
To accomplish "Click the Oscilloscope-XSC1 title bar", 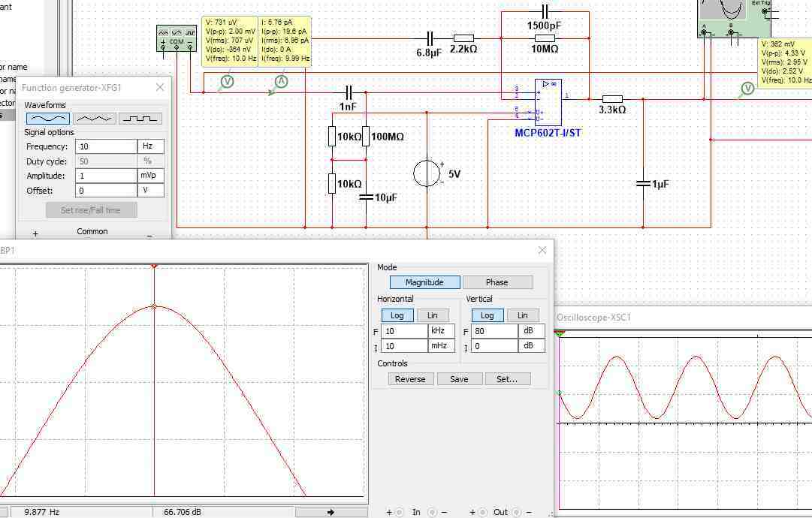I will pos(684,318).
